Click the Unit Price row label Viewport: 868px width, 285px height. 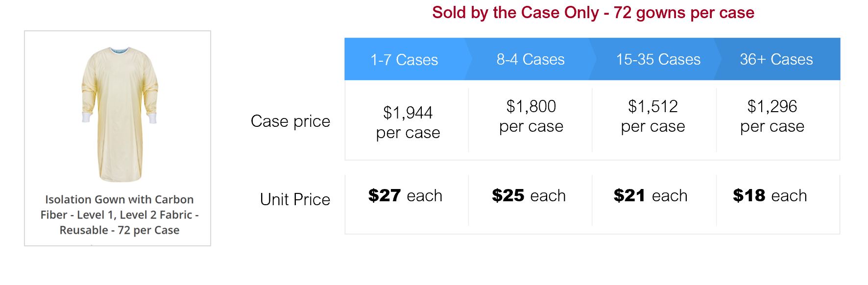(x=295, y=199)
